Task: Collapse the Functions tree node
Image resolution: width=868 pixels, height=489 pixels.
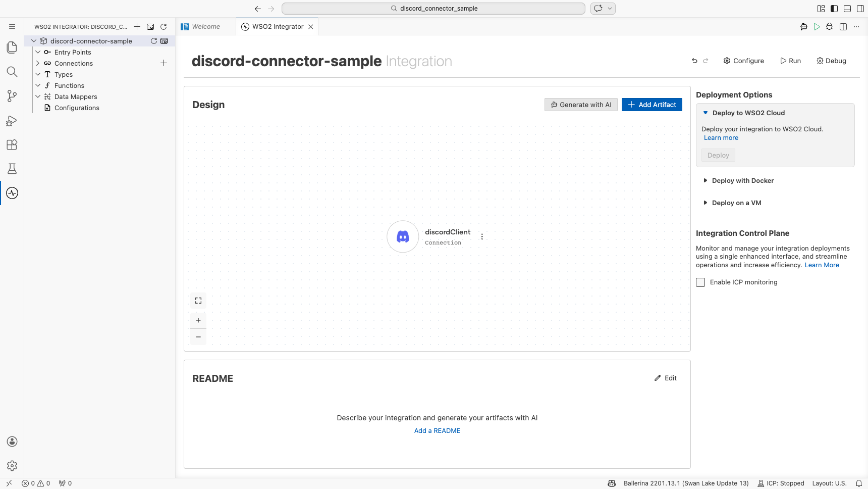Action: 38,85
